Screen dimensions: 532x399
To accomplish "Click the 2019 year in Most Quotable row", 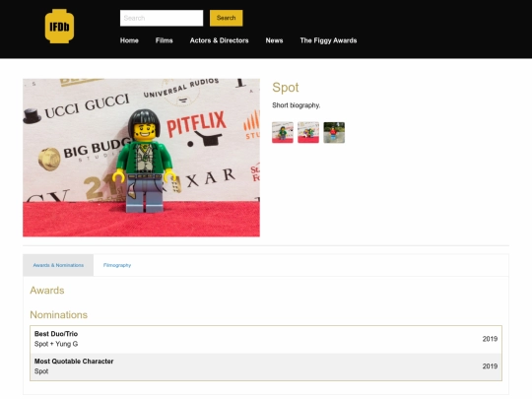I will [x=490, y=366].
